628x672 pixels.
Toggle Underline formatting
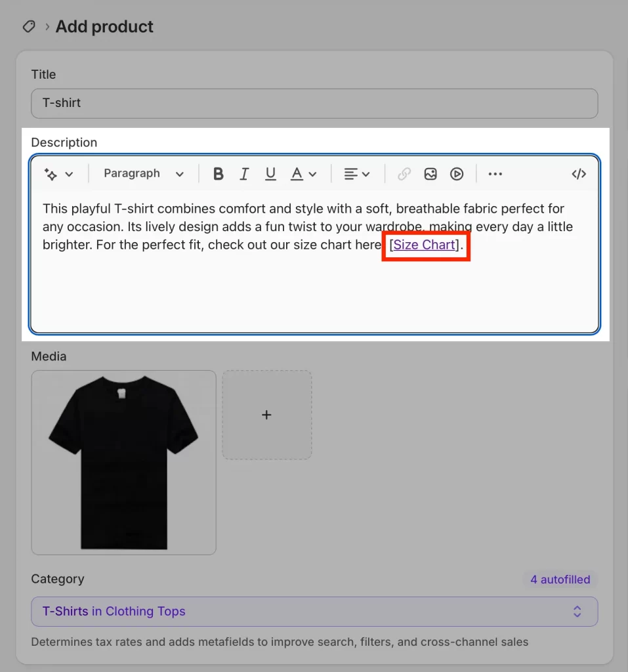pos(270,173)
